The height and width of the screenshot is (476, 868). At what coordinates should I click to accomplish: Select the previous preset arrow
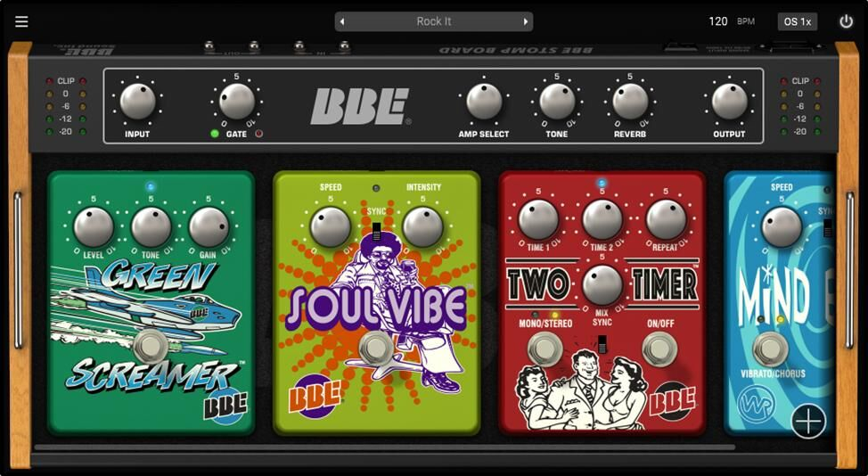coord(342,21)
